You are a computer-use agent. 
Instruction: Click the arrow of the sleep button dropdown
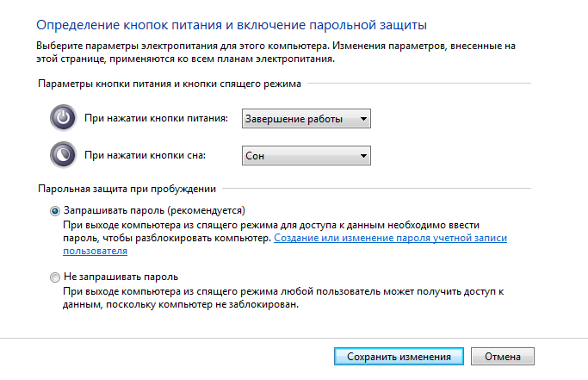click(x=363, y=156)
